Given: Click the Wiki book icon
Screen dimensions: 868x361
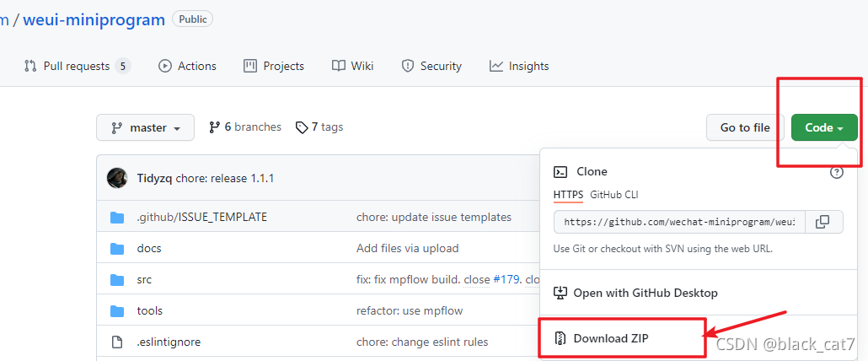Looking at the screenshot, I should [339, 66].
